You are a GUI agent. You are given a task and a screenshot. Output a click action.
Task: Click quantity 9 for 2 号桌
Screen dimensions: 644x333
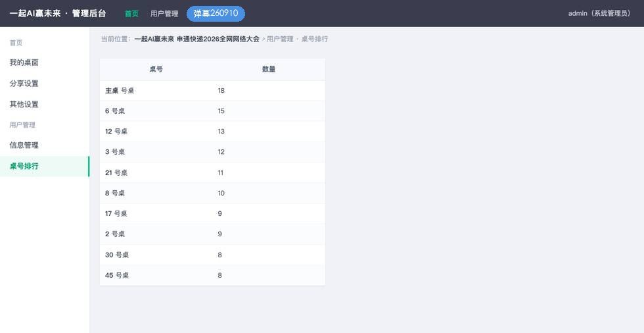click(x=219, y=234)
